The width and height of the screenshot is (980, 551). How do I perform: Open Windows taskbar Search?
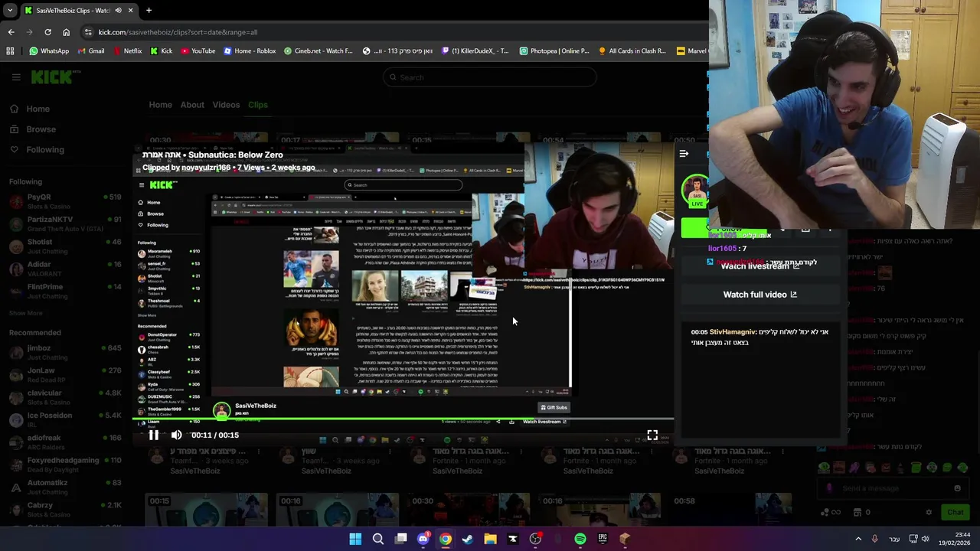377,539
